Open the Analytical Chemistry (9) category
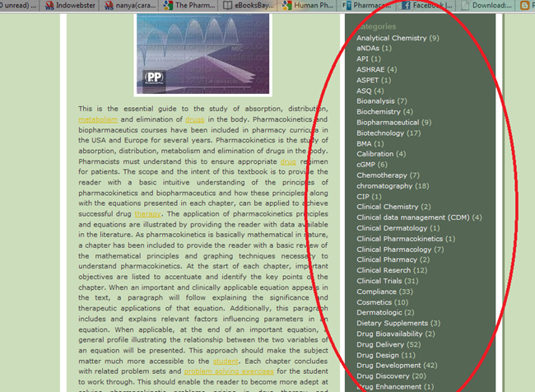 click(x=398, y=38)
